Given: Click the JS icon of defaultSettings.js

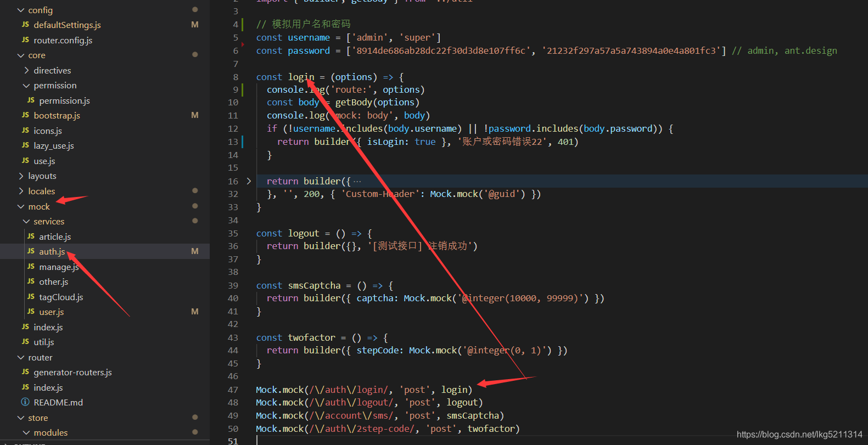Looking at the screenshot, I should click(25, 24).
